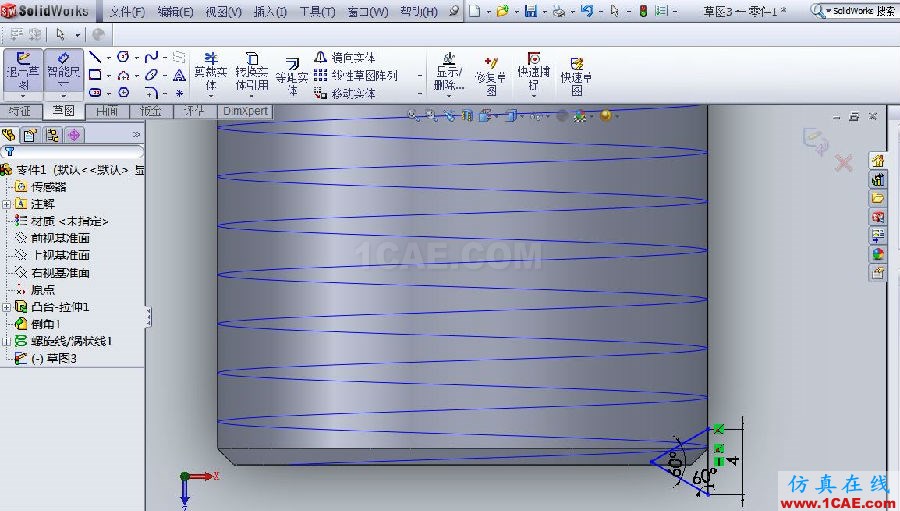
Task: Open the 视图(V) menu
Action: [224, 11]
